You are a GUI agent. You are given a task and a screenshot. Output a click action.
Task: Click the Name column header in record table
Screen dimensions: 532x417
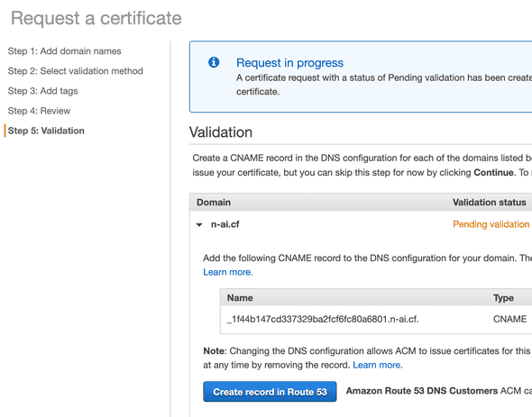[x=240, y=298]
